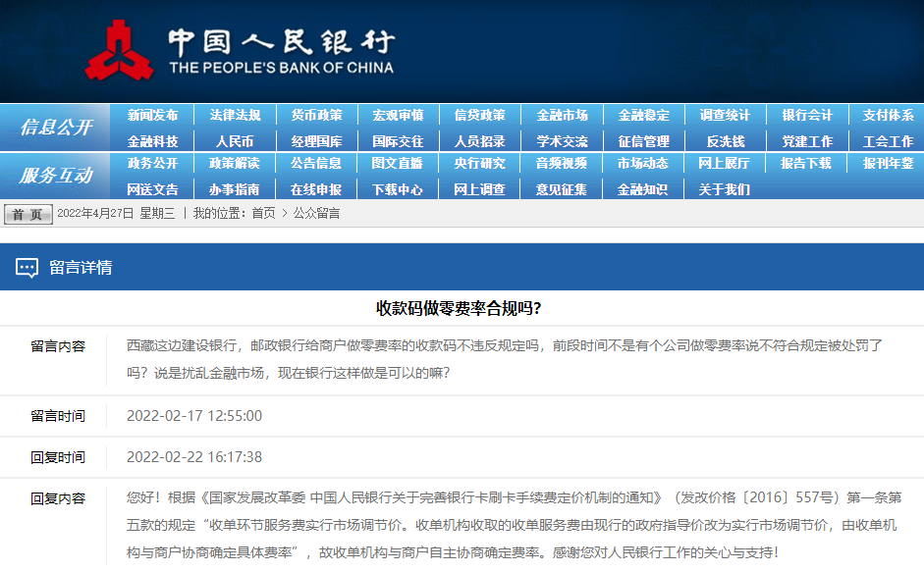The height and width of the screenshot is (572, 924).
Task: Open the 征信管理 link
Action: tap(642, 140)
